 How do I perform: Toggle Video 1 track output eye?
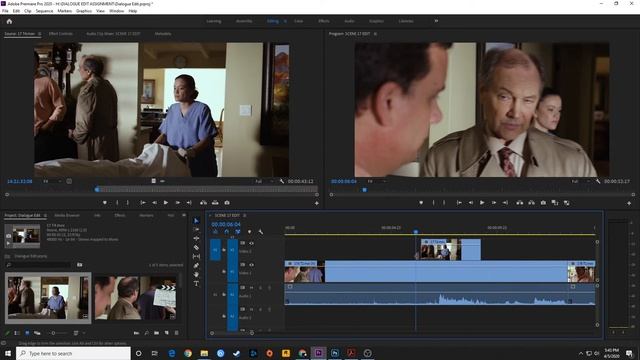click(x=251, y=265)
